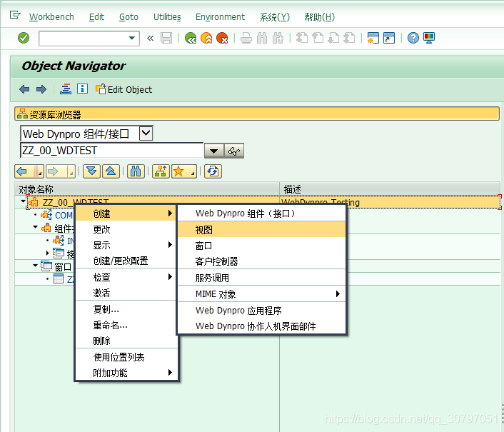Click the Create New Session icon

tap(373, 38)
